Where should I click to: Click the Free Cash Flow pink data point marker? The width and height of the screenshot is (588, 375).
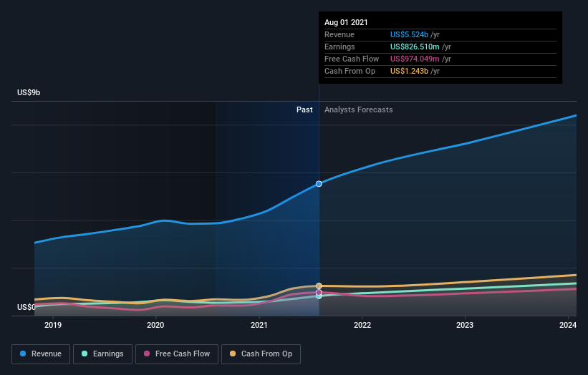click(319, 292)
